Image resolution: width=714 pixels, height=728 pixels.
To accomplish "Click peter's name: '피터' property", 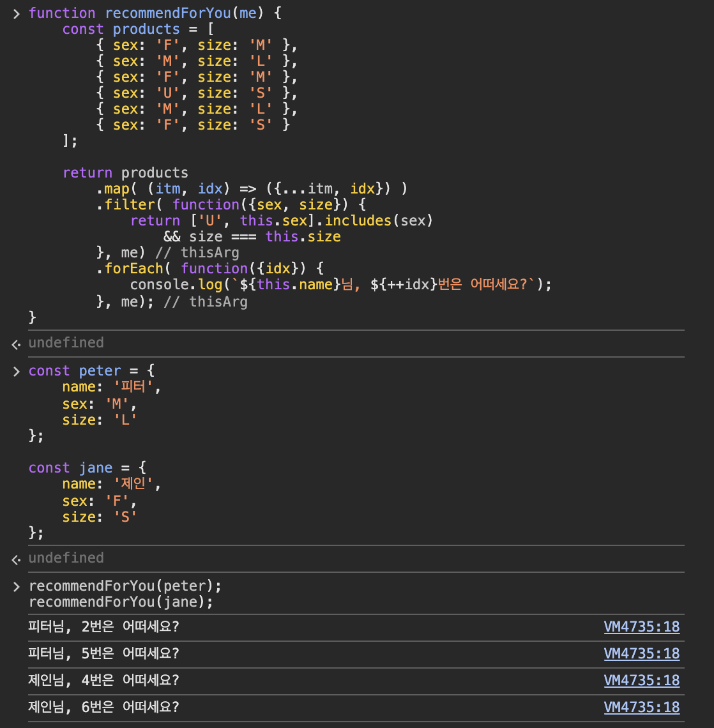I will coord(111,387).
